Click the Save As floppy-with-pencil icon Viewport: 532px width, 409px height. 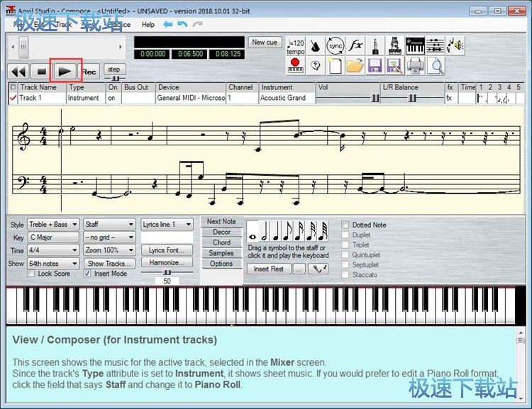[395, 66]
